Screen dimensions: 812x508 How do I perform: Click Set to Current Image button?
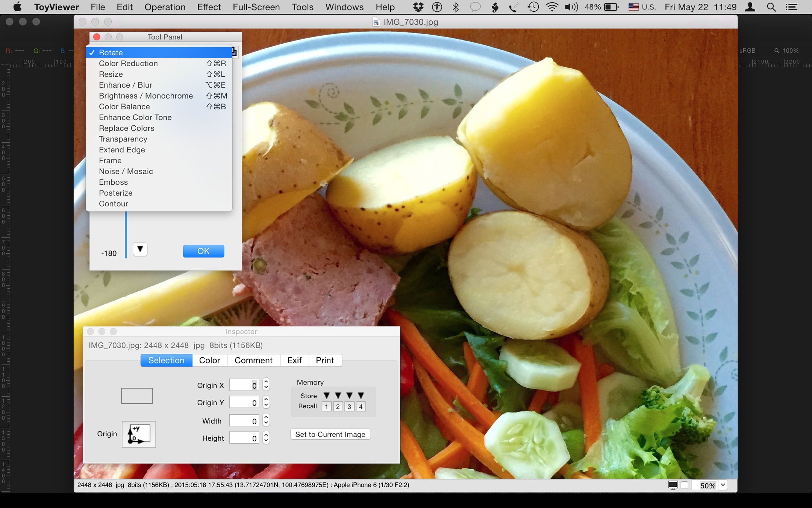click(330, 434)
